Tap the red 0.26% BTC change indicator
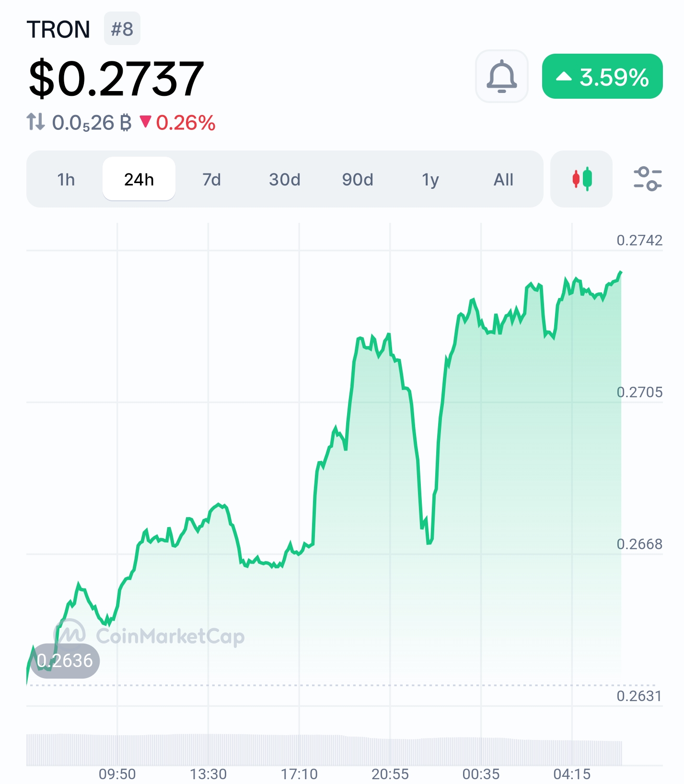 178,123
